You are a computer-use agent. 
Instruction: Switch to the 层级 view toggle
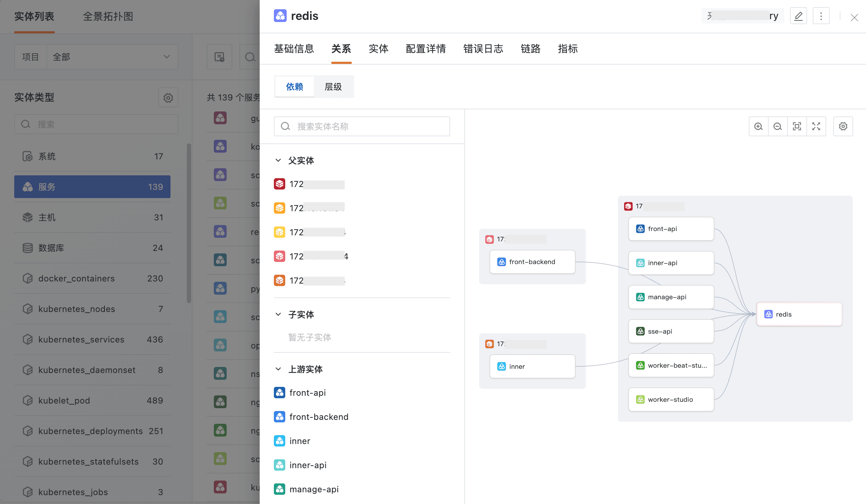333,87
